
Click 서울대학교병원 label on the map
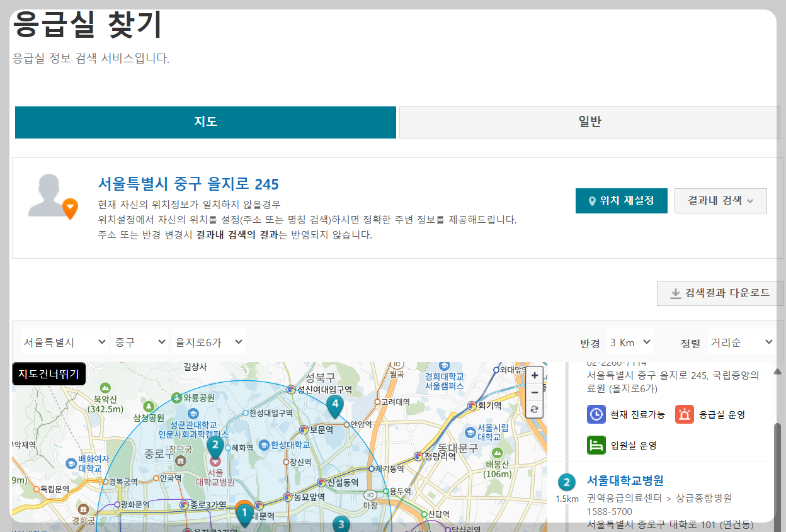point(215,477)
